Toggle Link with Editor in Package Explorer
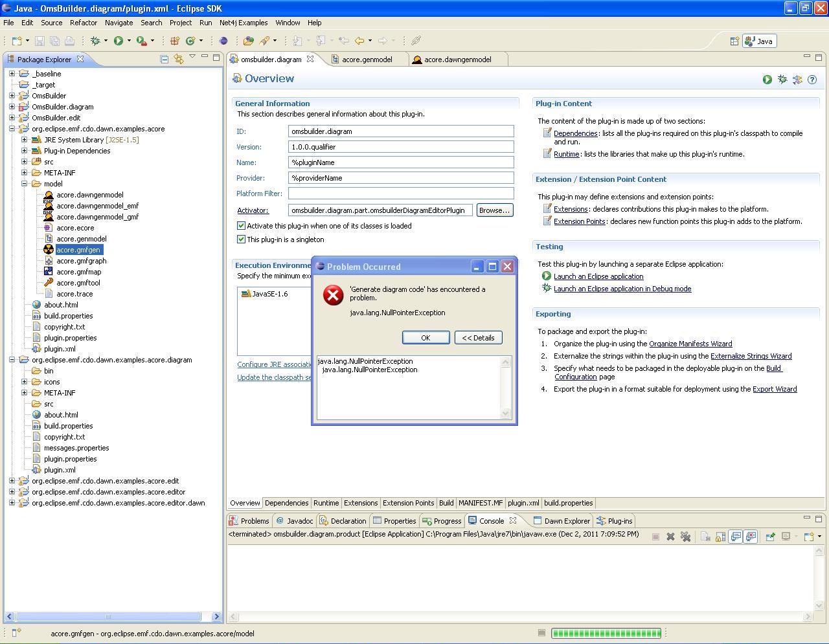 (178, 59)
